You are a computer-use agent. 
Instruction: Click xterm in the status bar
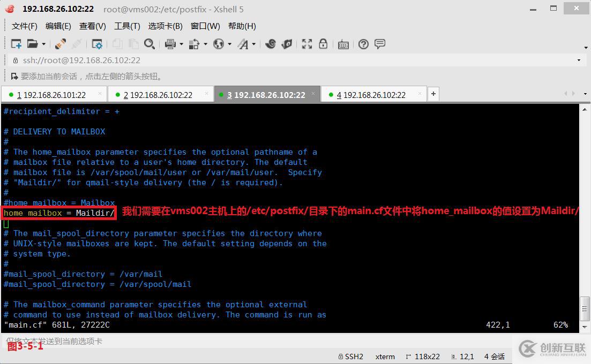pos(385,357)
